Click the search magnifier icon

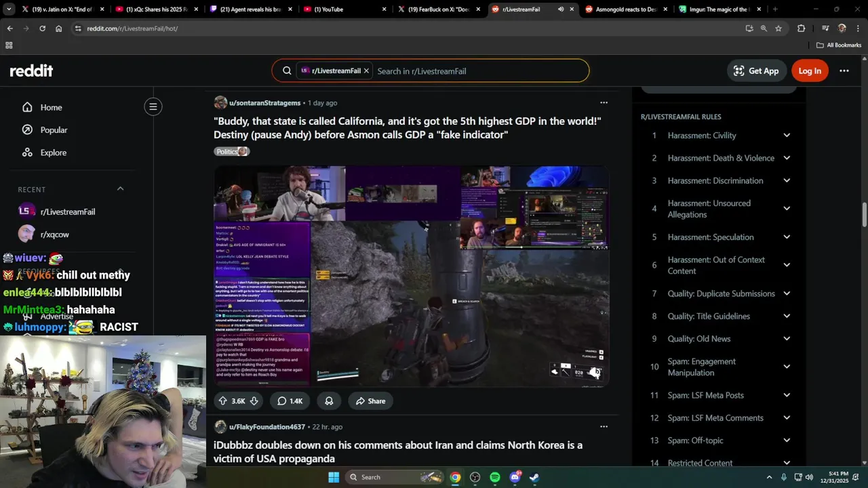coord(287,70)
